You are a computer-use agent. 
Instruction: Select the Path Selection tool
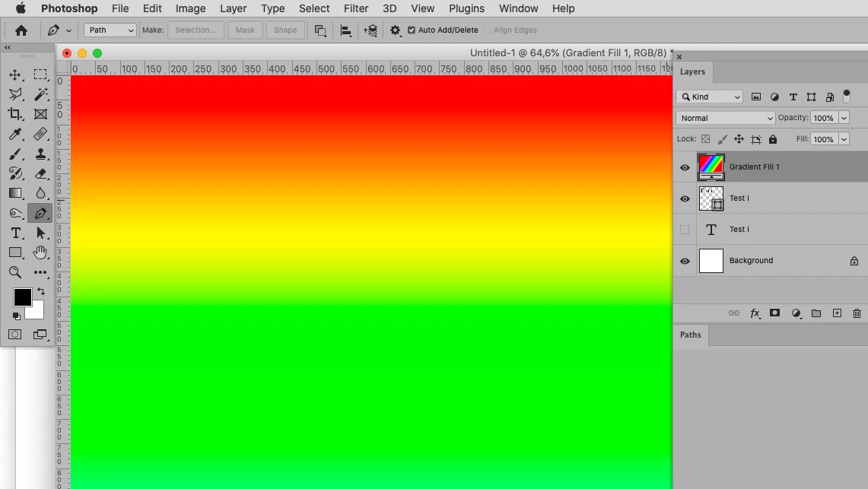(40, 233)
